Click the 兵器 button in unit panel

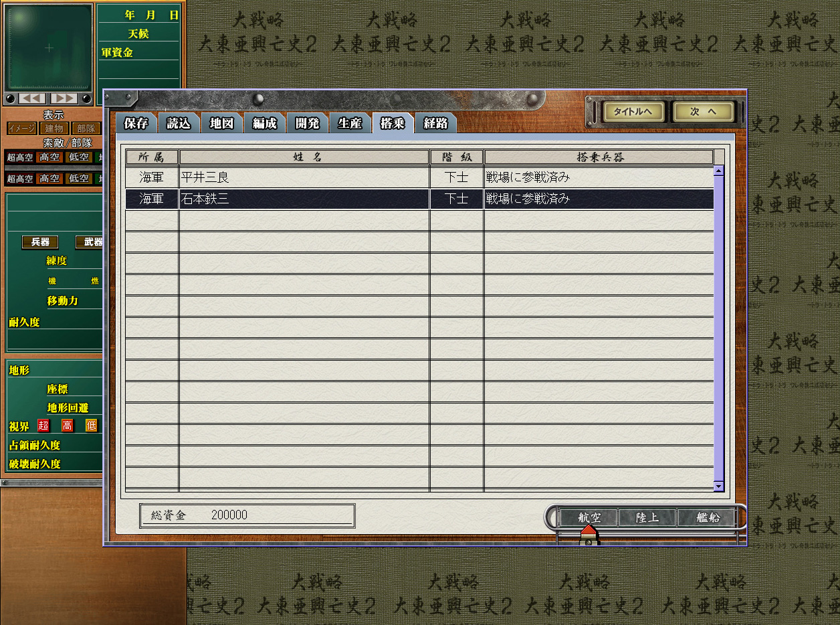pos(40,242)
